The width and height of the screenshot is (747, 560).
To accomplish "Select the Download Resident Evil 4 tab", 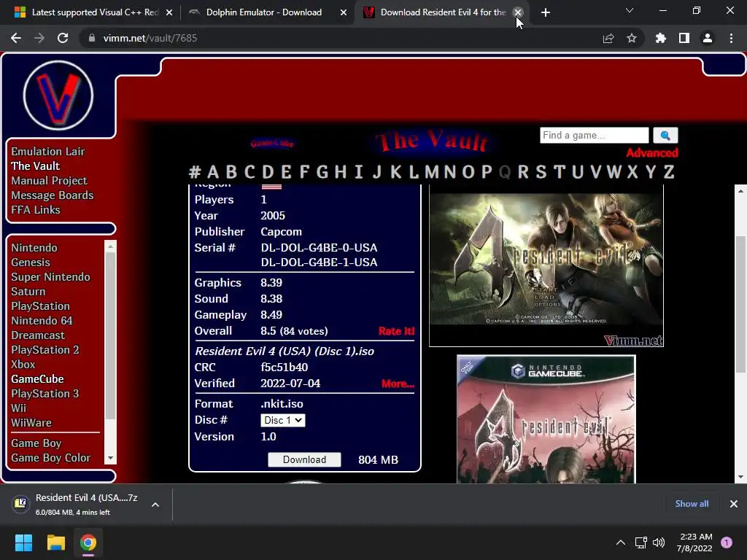I will (443, 12).
